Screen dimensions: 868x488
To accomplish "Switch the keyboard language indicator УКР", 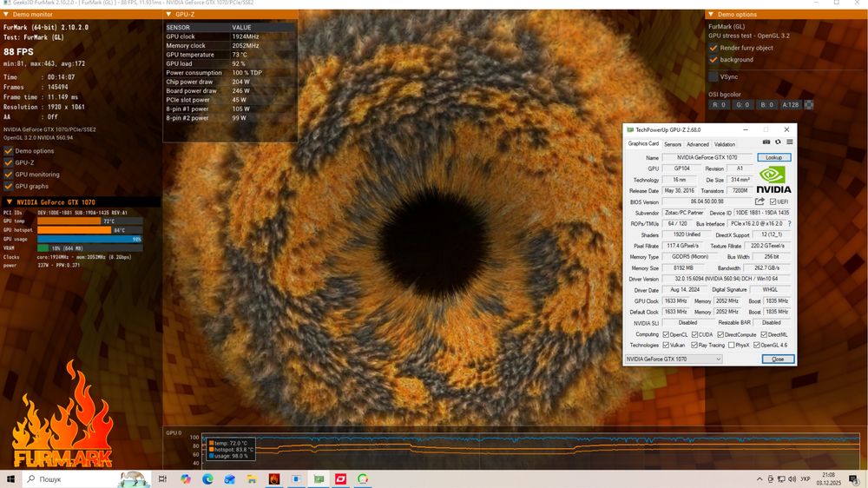I will [806, 479].
